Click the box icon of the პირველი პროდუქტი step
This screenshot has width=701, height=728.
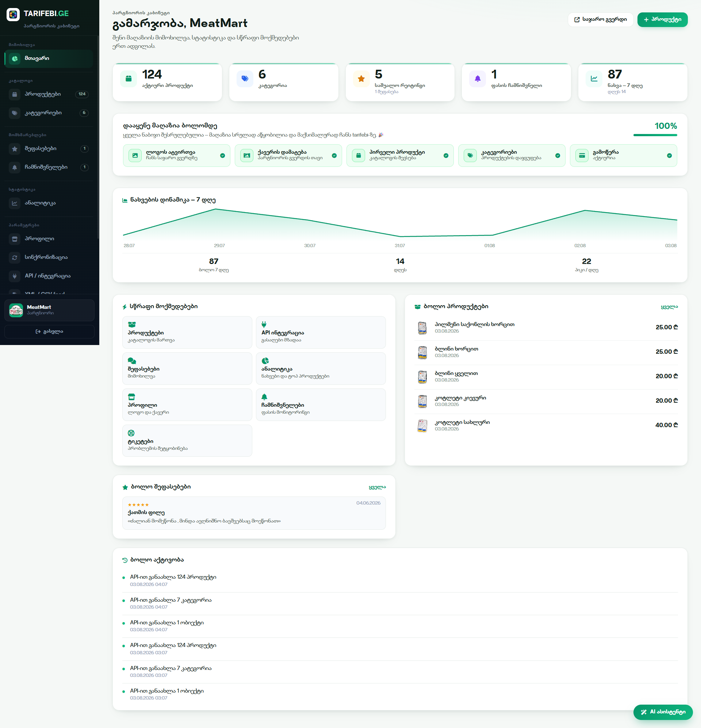pyautogui.click(x=359, y=156)
